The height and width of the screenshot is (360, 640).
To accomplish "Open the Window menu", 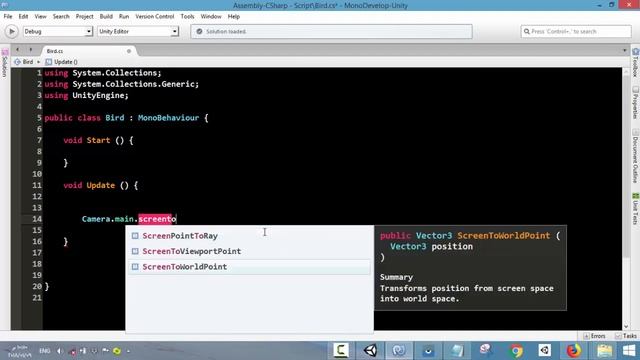I will pos(211,16).
